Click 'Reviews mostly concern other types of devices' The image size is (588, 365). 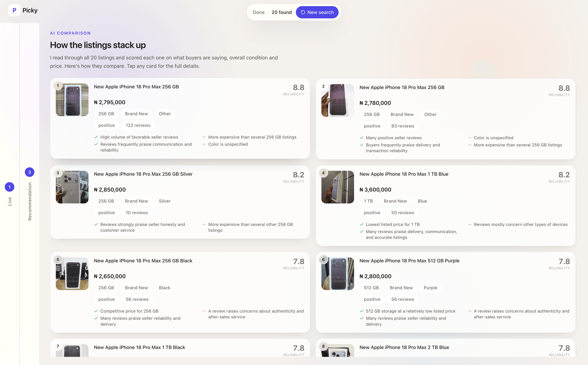coord(520,225)
